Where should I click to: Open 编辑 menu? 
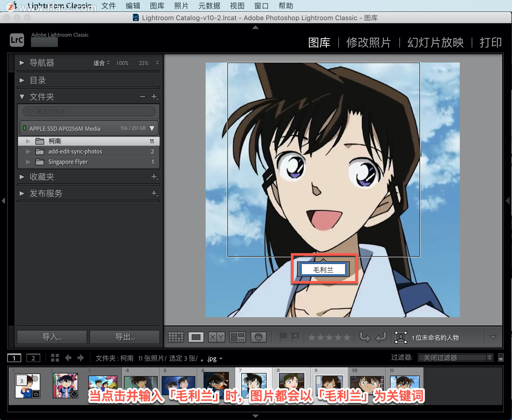(133, 6)
